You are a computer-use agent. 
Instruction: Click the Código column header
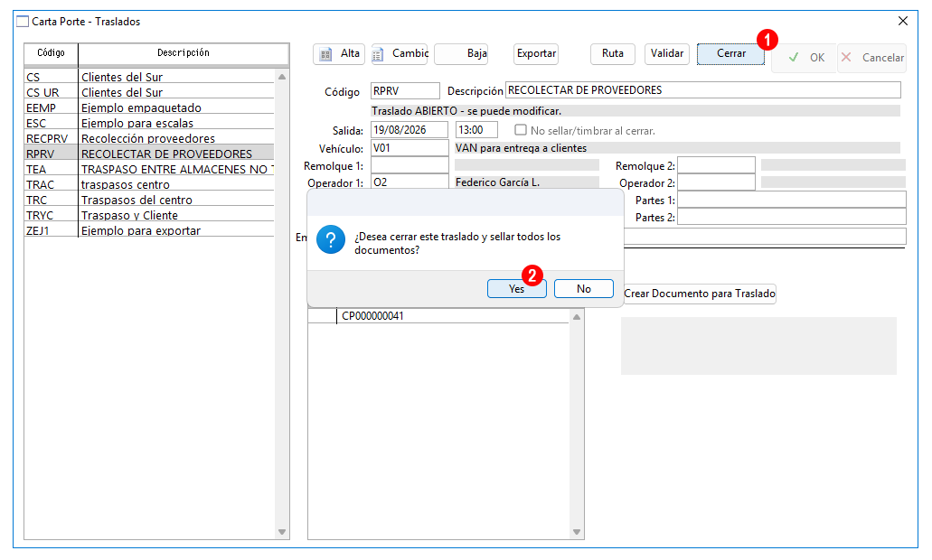click(52, 53)
